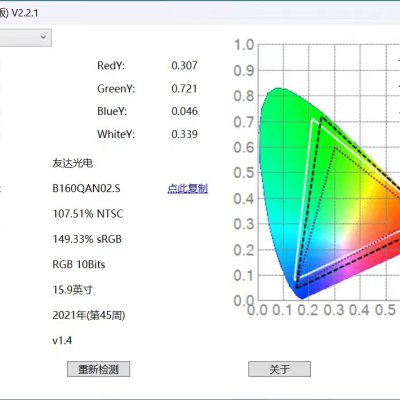Select the WhiteY value 0.339

pos(184,134)
